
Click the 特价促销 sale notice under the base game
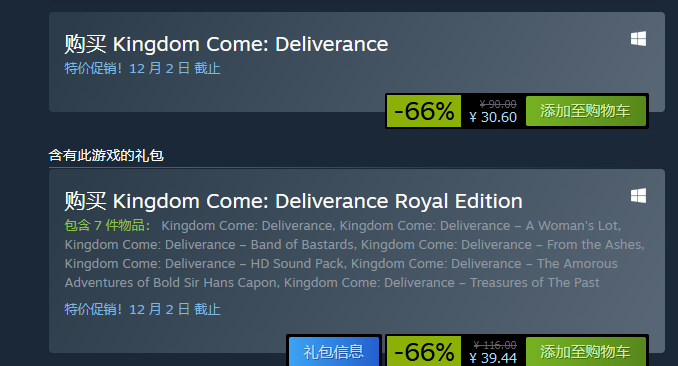[142, 68]
